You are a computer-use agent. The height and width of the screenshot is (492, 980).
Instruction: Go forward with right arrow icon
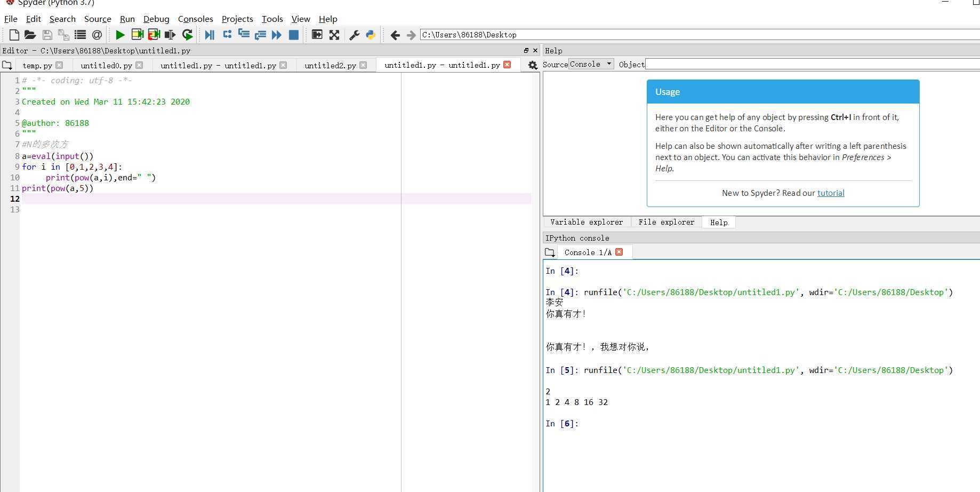tap(411, 35)
